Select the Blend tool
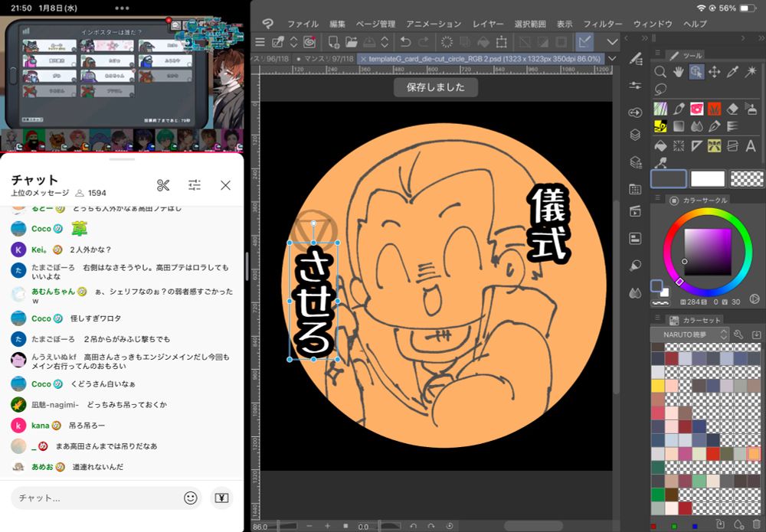766x532 pixels. tap(696, 126)
